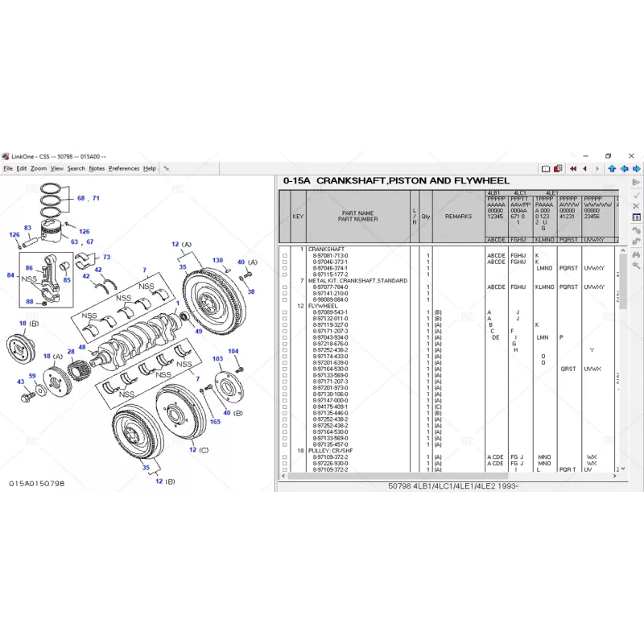Click the table layout icon in sidebar
This screenshot has width=644, height=644.
coord(636,217)
